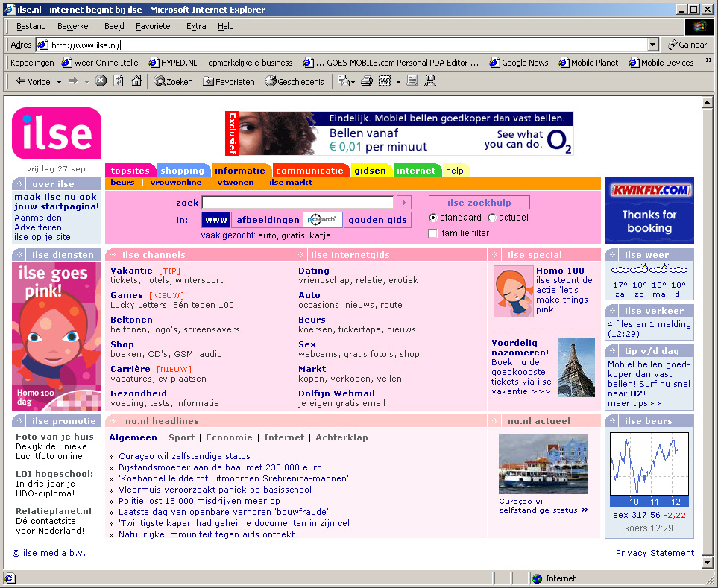Switch to the 'shopping' tab
This screenshot has height=588, width=718.
[x=183, y=170]
